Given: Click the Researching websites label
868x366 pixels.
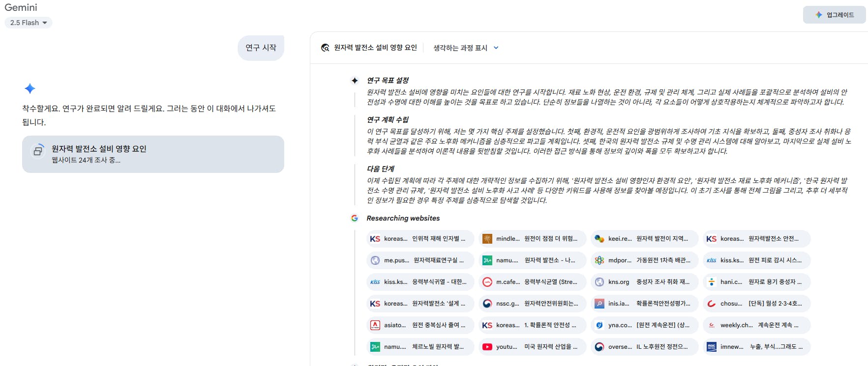Looking at the screenshot, I should pyautogui.click(x=403, y=218).
